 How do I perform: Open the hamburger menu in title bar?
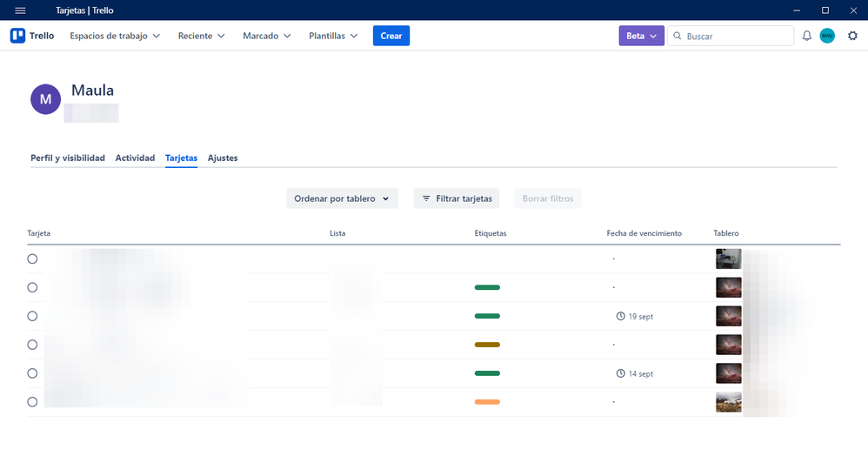click(x=20, y=10)
